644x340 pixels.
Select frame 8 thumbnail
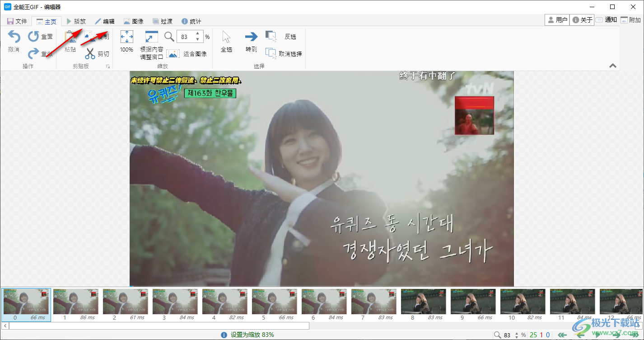(x=423, y=305)
